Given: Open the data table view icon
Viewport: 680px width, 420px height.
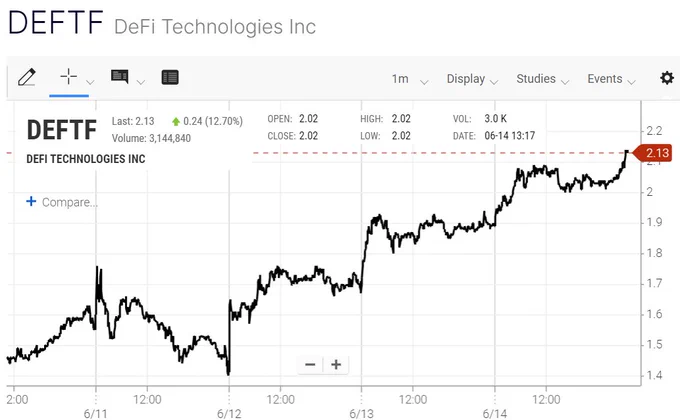Looking at the screenshot, I should click(x=170, y=78).
